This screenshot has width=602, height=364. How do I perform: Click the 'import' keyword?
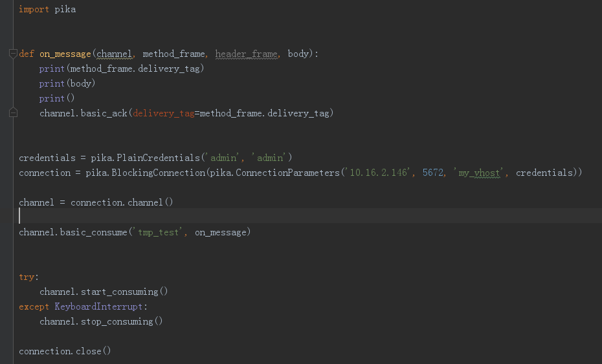(34, 9)
